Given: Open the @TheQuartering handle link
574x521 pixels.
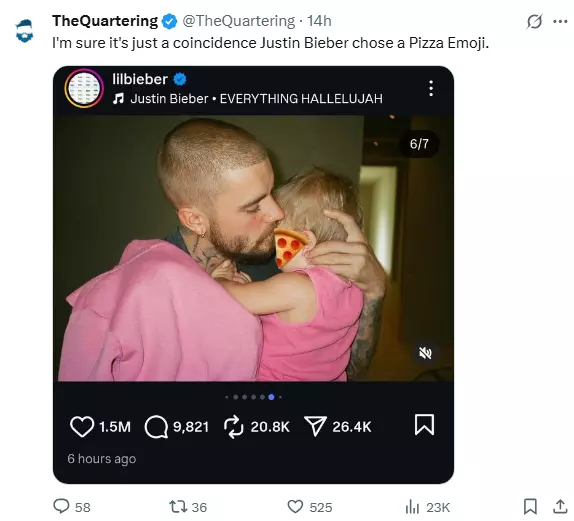Looking at the screenshot, I should coord(238,21).
